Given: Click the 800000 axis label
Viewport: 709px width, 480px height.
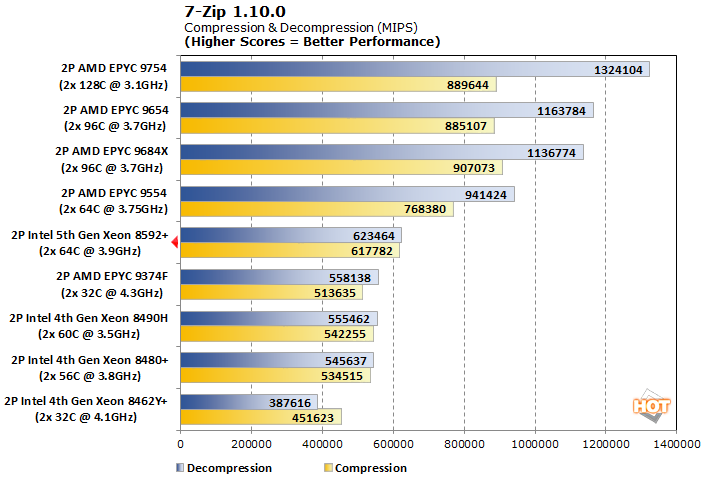Looking at the screenshot, I should click(464, 444).
